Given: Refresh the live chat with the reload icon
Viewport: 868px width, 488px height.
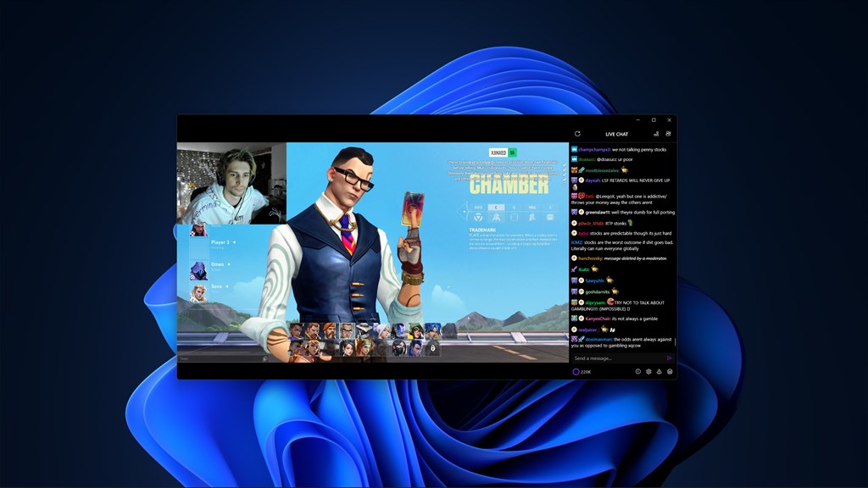Looking at the screenshot, I should (577, 134).
